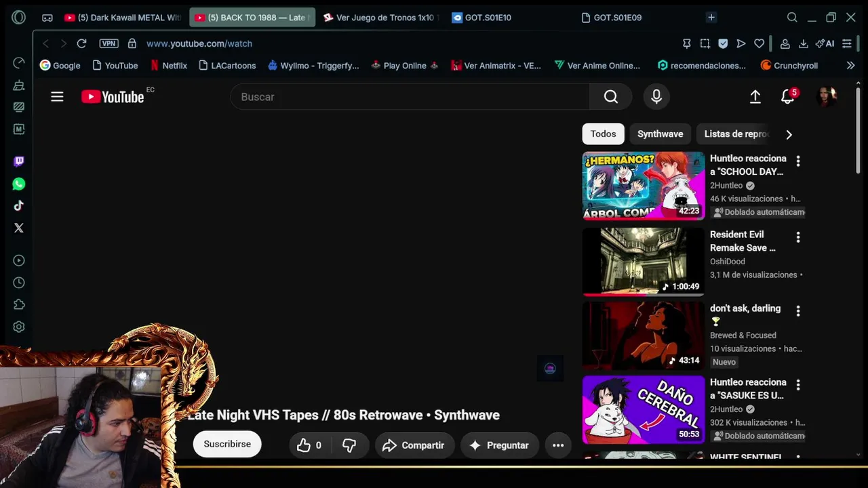Open Twitch from the sidebar
868x488 pixels.
point(19,161)
